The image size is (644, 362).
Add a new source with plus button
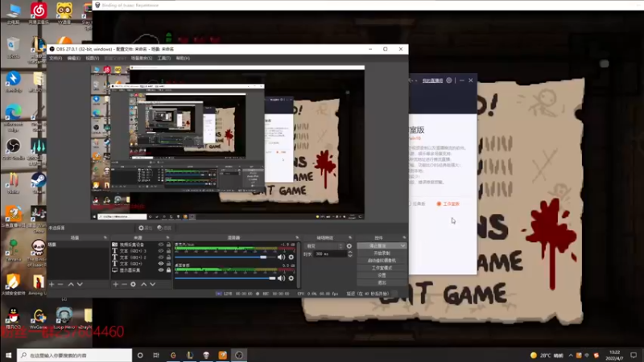(x=115, y=284)
